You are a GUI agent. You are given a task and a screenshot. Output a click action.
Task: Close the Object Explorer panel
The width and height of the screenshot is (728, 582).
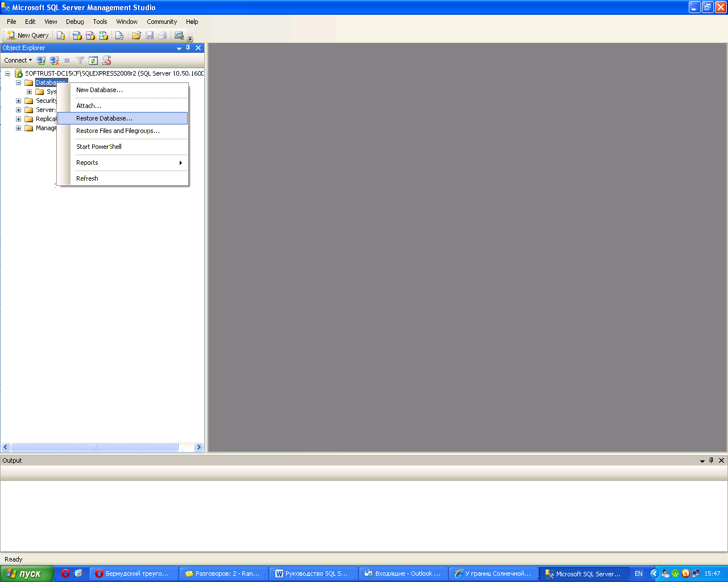(198, 48)
